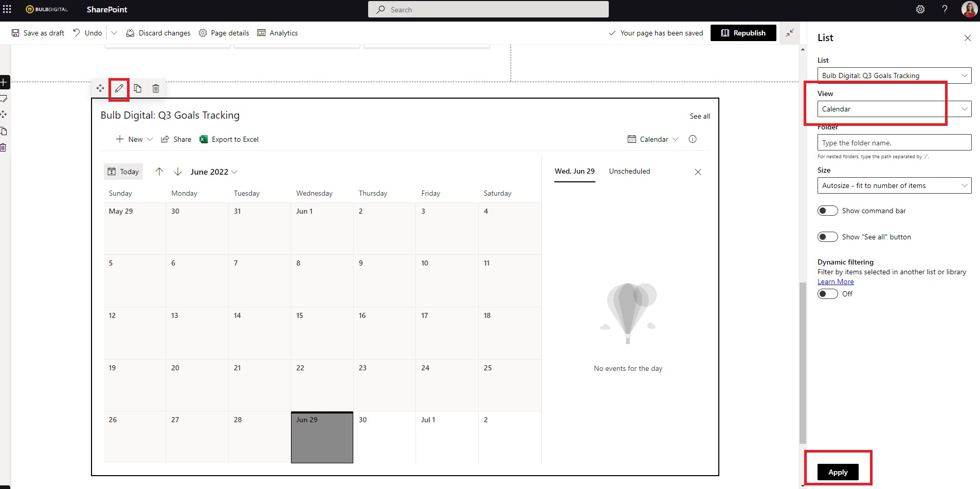Duplicate the web part

[x=137, y=88]
